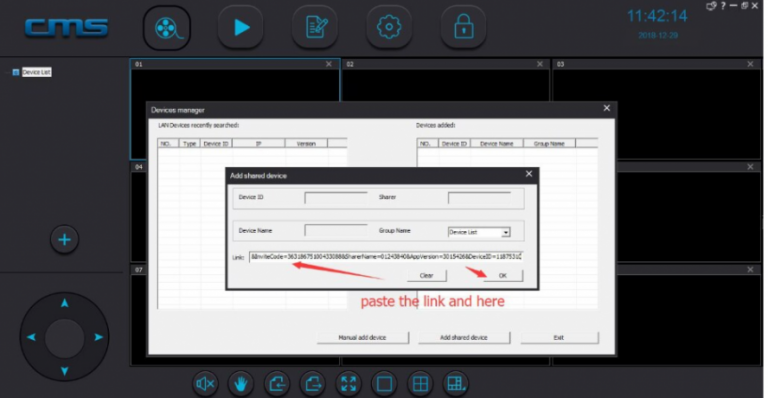Image resolution: width=768 pixels, height=398 pixels.
Task: Click the center of the PTZ control pad
Action: coord(65,337)
